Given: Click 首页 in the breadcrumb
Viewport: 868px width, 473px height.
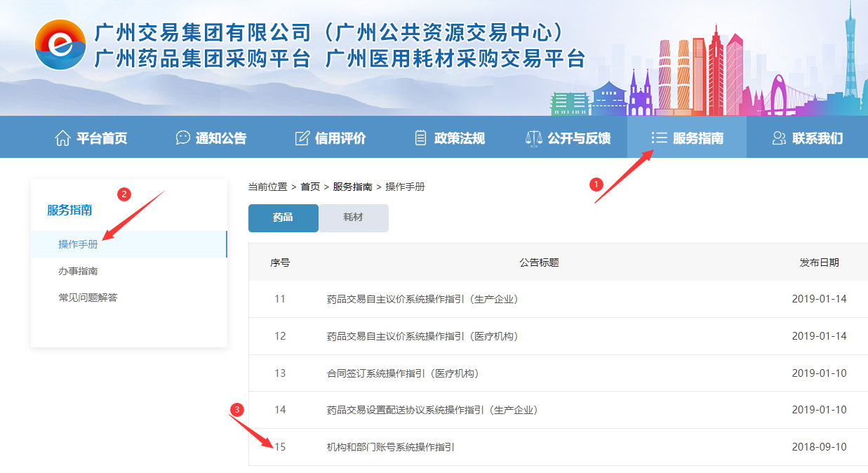Looking at the screenshot, I should (310, 187).
